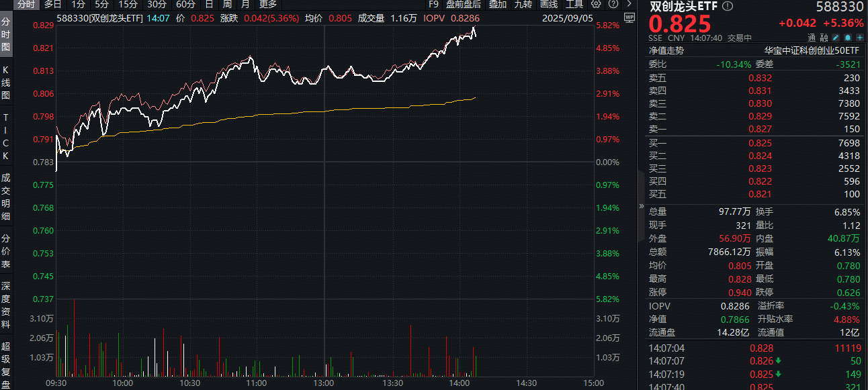The width and height of the screenshot is (868, 390).
Task: Toggle 盘前盘后 pre/post-market display
Action: coord(464,4)
